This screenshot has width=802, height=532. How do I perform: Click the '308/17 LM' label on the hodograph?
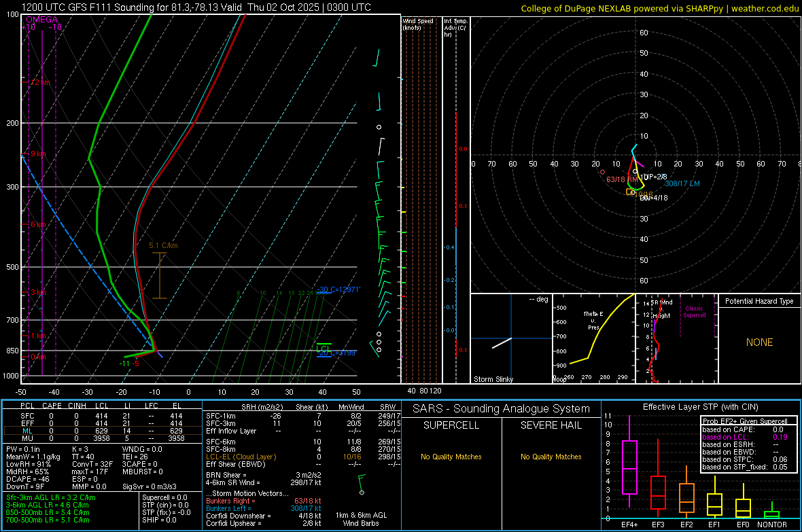click(682, 183)
